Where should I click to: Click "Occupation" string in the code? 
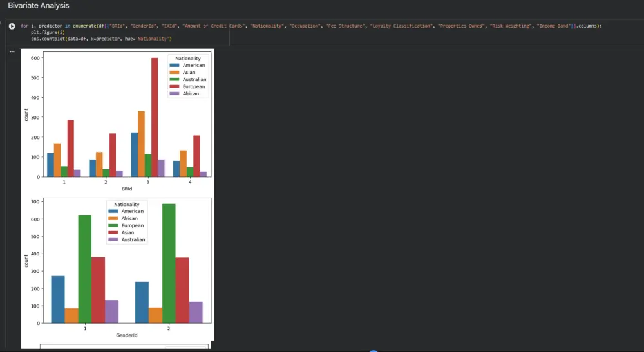(305, 26)
